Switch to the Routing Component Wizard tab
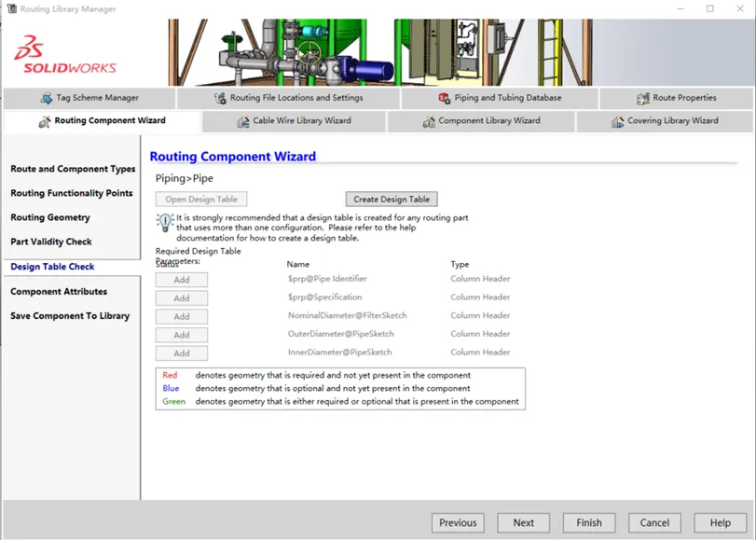 (x=103, y=121)
